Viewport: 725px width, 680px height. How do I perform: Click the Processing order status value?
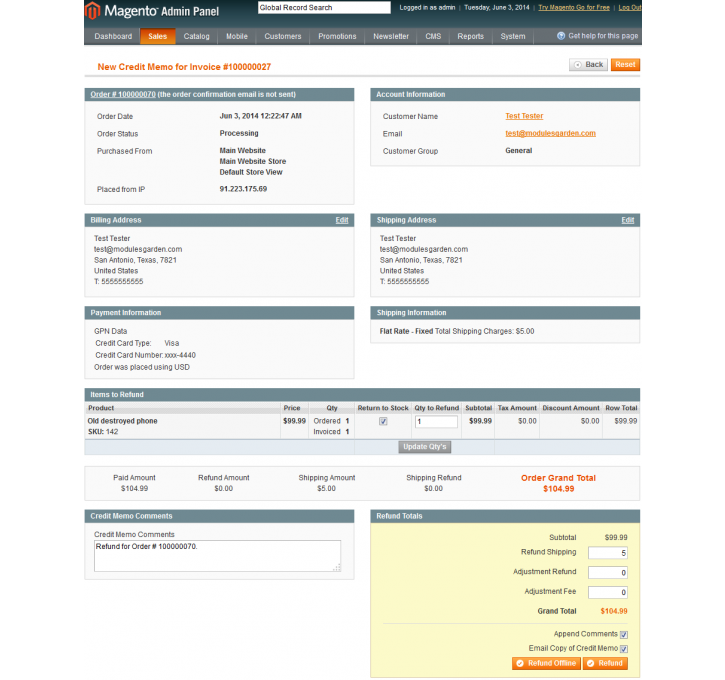click(239, 133)
